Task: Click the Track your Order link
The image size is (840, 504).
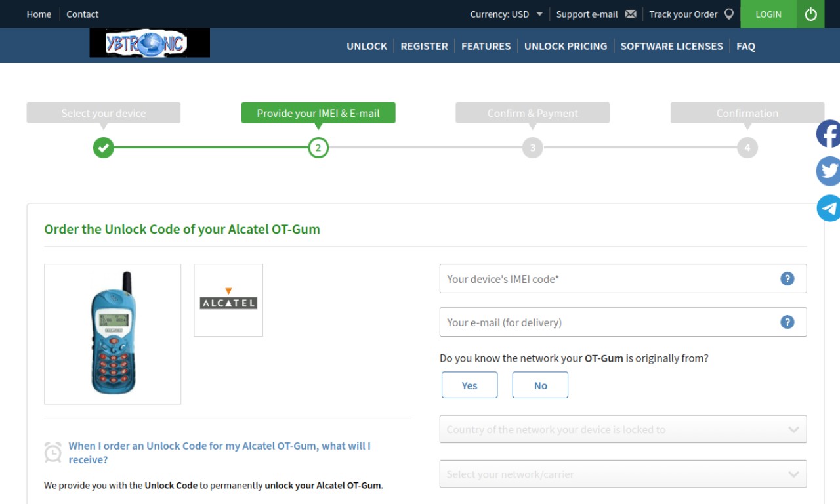Action: (683, 14)
